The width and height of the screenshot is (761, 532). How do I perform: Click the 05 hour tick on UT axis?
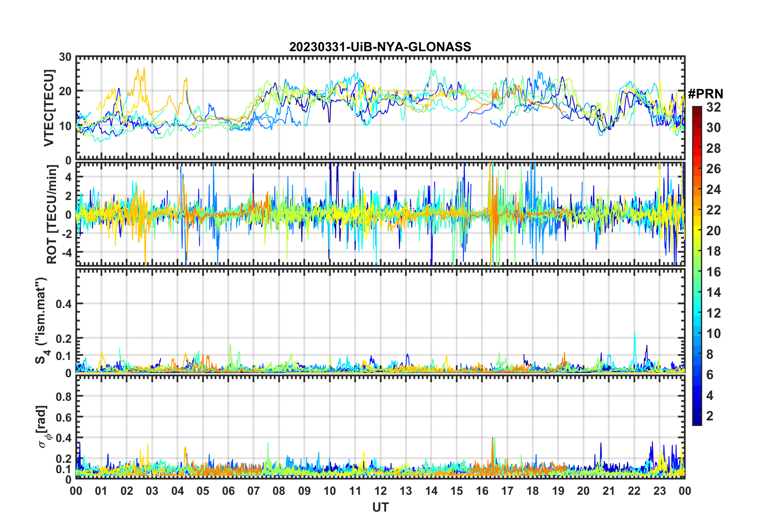(x=203, y=491)
